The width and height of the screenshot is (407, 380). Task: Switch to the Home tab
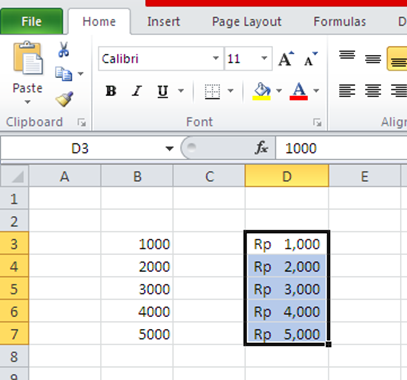click(99, 22)
